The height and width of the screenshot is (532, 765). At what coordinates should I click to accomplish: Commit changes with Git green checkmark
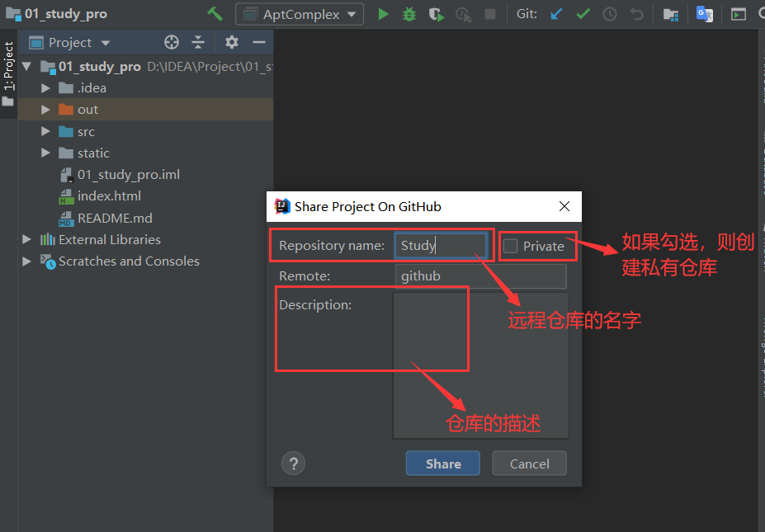coord(583,14)
